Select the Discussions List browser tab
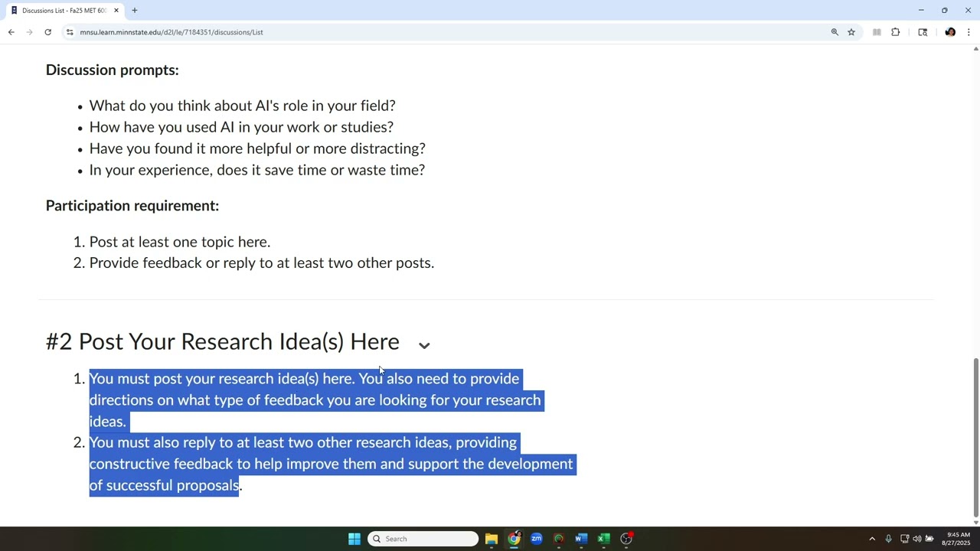The image size is (980, 551). (x=64, y=11)
